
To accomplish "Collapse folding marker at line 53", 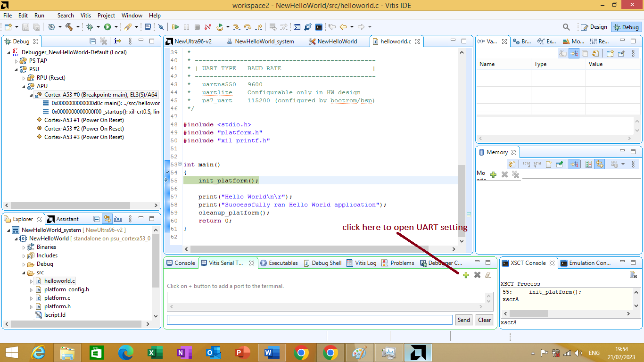I will click(180, 164).
